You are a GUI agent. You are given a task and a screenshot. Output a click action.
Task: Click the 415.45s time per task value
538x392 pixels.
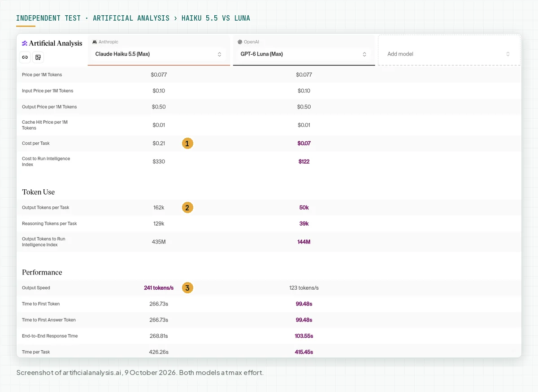coord(304,353)
